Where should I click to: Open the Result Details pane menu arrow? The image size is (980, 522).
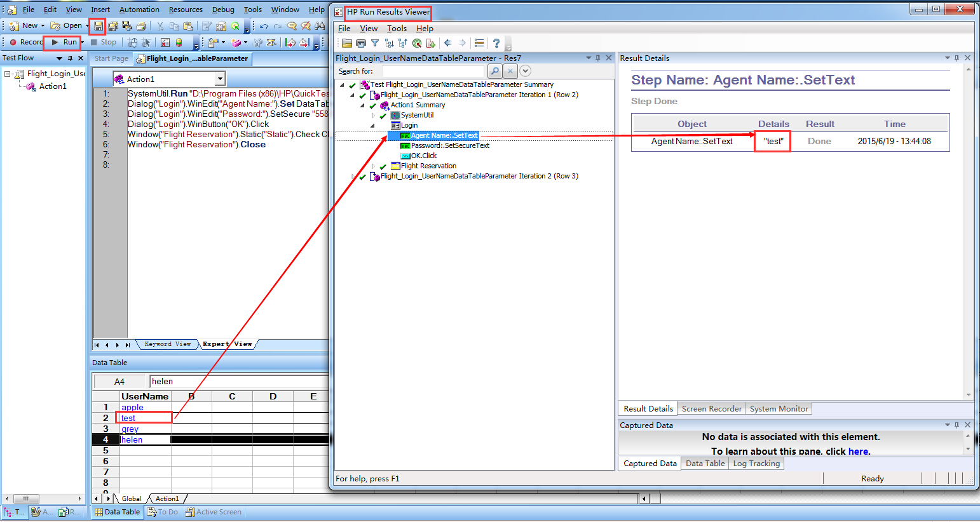pyautogui.click(x=947, y=58)
